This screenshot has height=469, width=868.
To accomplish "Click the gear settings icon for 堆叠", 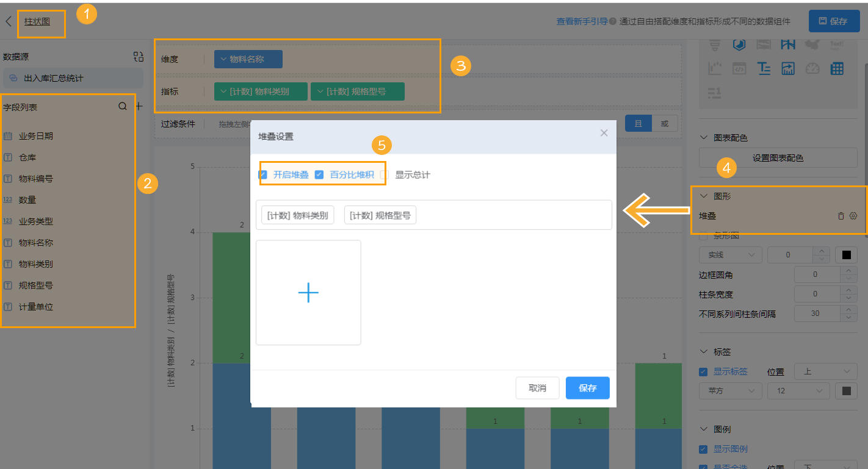I will coord(853,215).
